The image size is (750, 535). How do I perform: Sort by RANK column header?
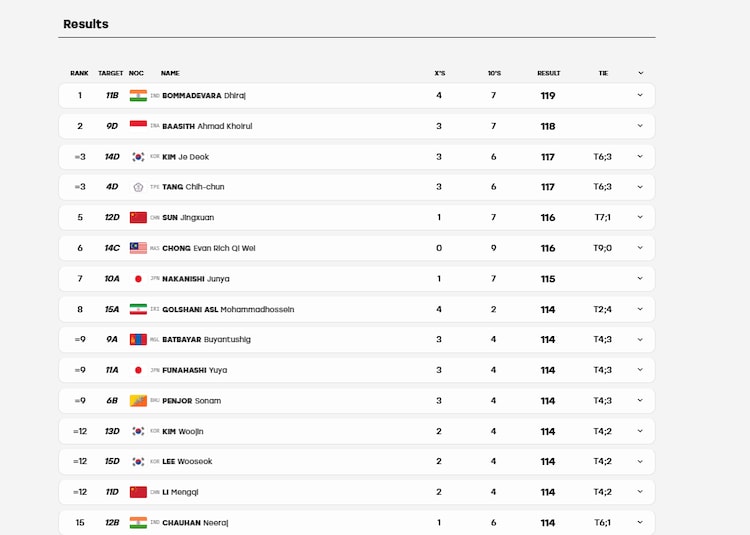79,73
